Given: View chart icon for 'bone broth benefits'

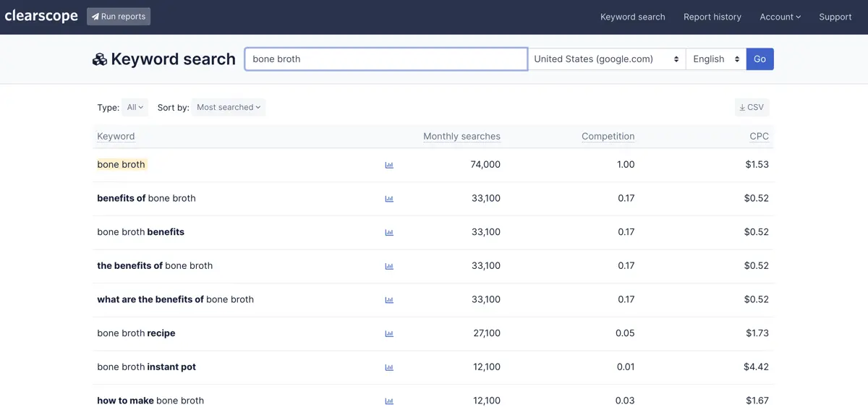Looking at the screenshot, I should pos(389,232).
